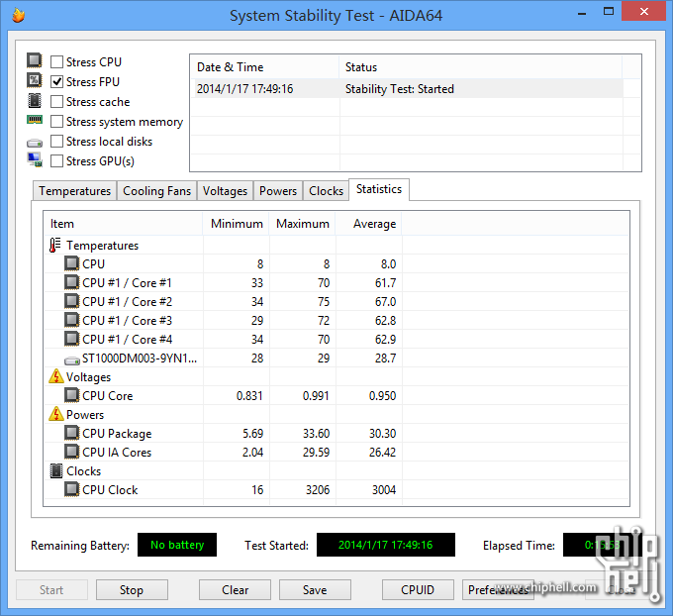Screen dimensions: 673x616
Task: Click the disk drive icon beside local disks
Action: (x=35, y=143)
